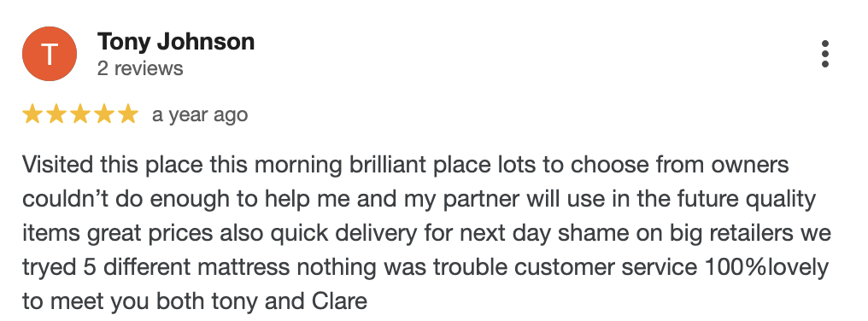The image size is (868, 321).
Task: Click review line starting "items great prices"
Action: [426, 234]
